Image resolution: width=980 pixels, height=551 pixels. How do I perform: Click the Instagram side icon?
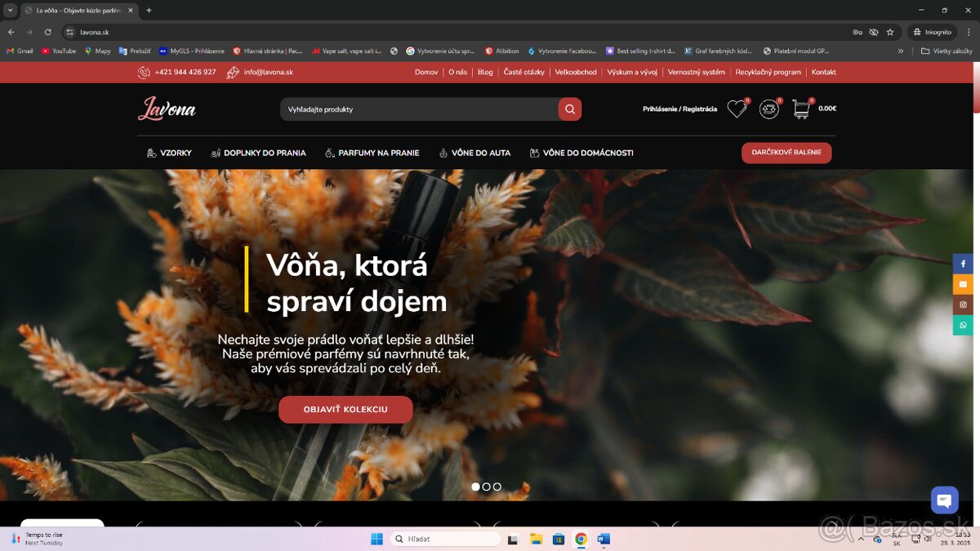coord(963,304)
